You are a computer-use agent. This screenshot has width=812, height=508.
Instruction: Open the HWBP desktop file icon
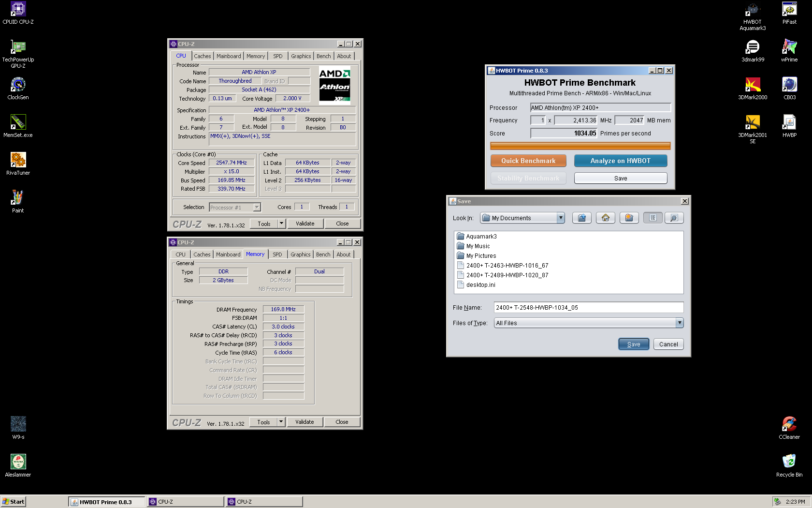click(x=789, y=126)
